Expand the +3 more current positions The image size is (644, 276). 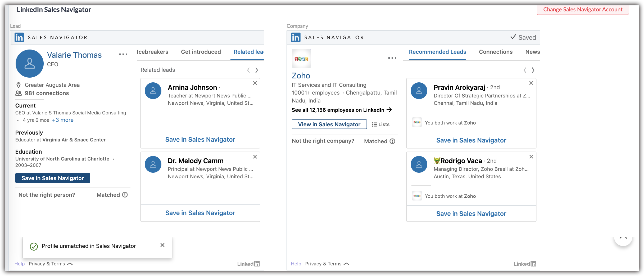(x=63, y=120)
